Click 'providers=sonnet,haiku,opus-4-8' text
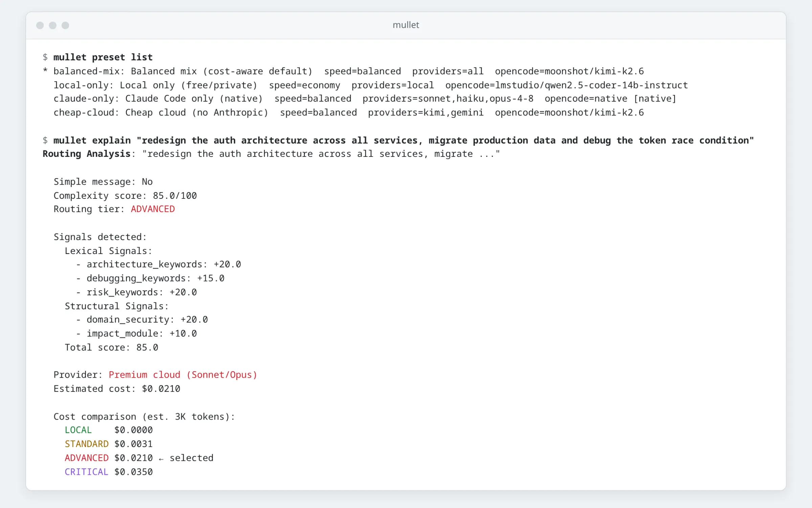The image size is (812, 508). (x=448, y=99)
